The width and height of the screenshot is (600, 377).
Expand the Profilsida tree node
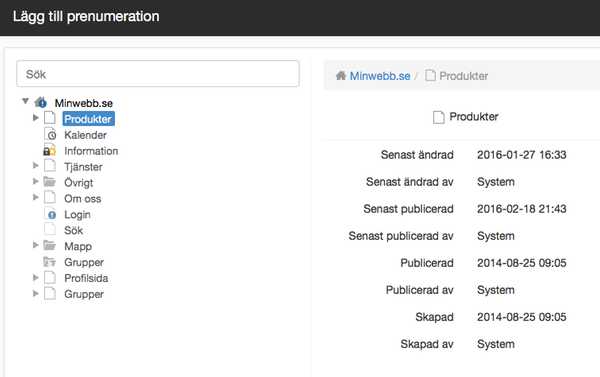(x=36, y=277)
